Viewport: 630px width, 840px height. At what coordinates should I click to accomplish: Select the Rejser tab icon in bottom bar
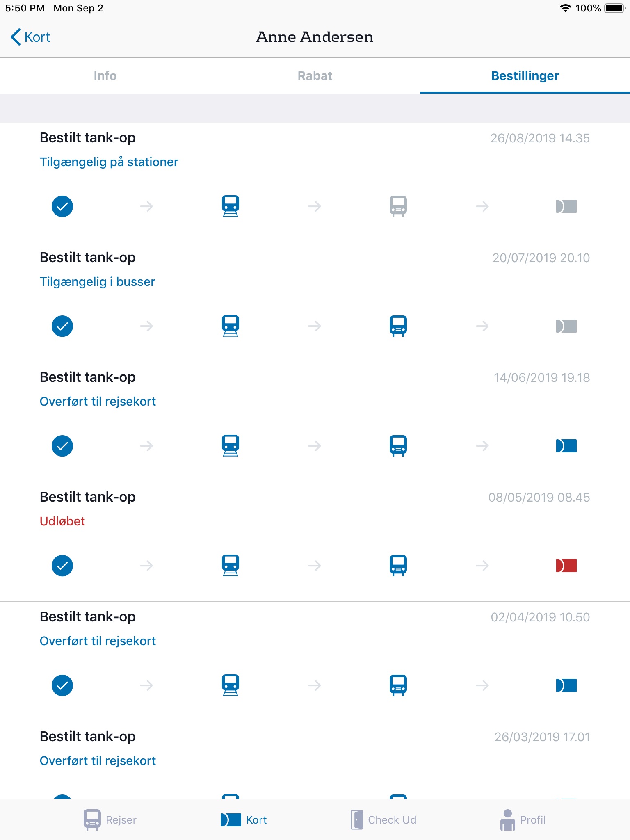pyautogui.click(x=92, y=819)
